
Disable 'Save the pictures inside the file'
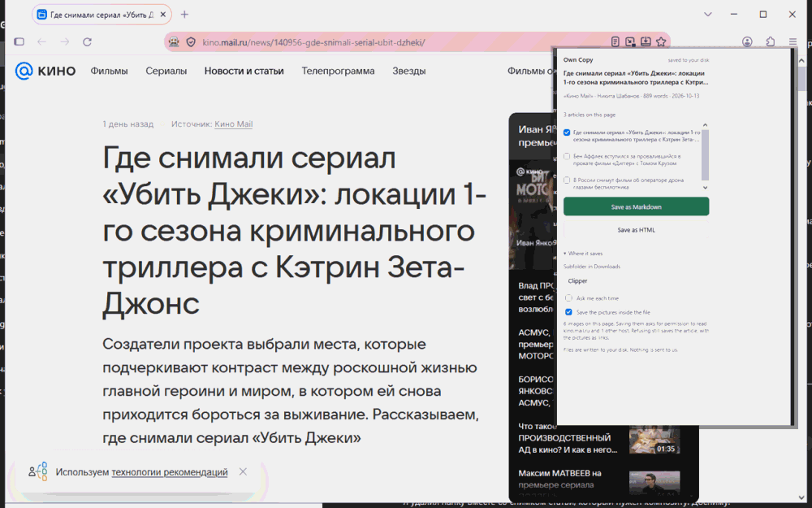(568, 312)
